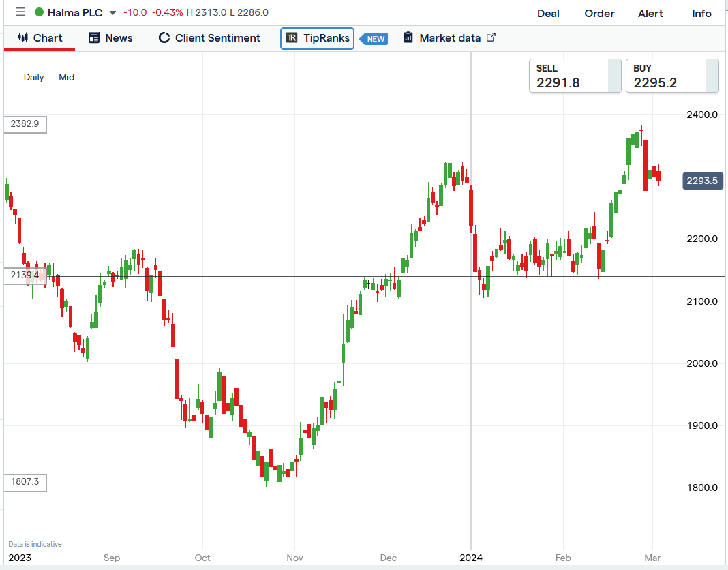Image resolution: width=728 pixels, height=570 pixels.
Task: Select the 1807.3 horizontal line label
Action: click(x=25, y=482)
